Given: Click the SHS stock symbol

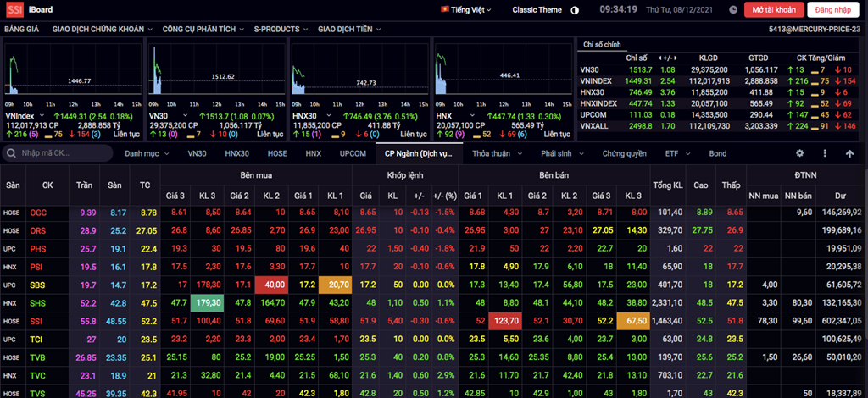Looking at the screenshot, I should click(x=38, y=303).
